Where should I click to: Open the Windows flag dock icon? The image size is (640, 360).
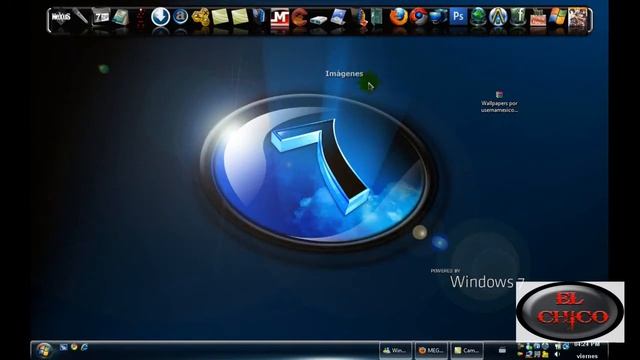[x=558, y=17]
